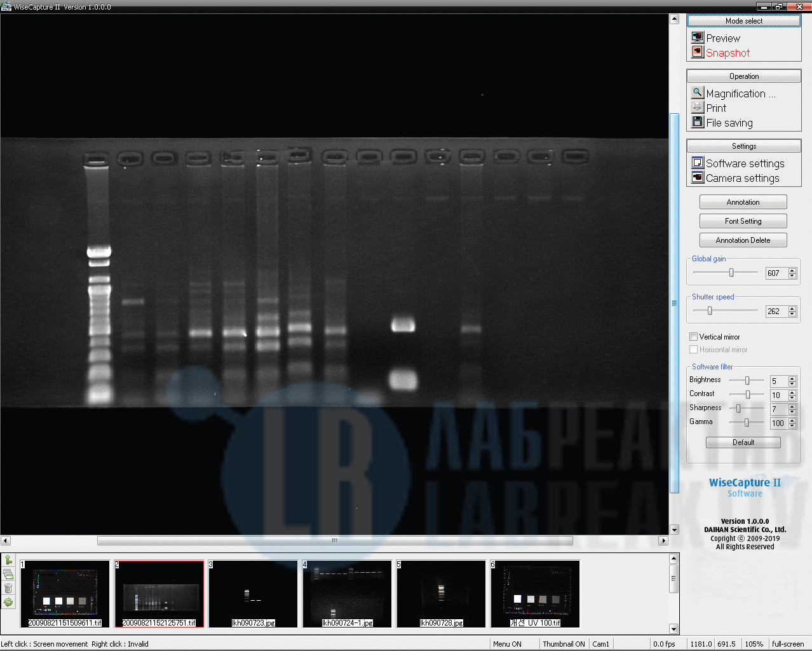812x651 pixels.
Task: Click the Settings panel header
Action: [743, 146]
